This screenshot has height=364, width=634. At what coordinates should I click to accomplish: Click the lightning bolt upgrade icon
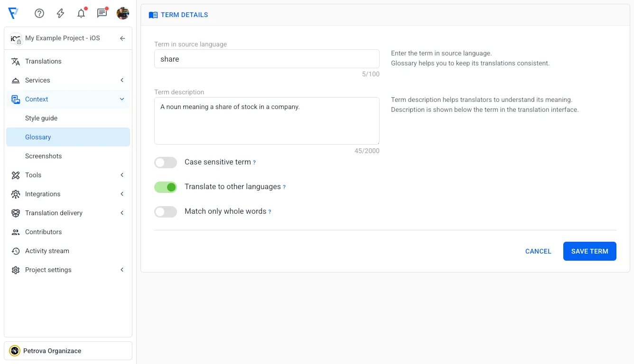tap(60, 13)
